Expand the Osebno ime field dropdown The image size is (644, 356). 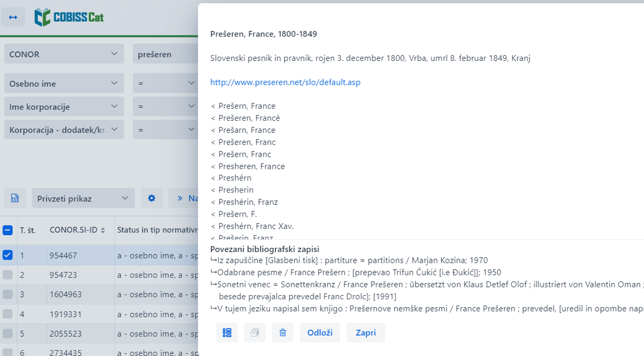pyautogui.click(x=64, y=83)
